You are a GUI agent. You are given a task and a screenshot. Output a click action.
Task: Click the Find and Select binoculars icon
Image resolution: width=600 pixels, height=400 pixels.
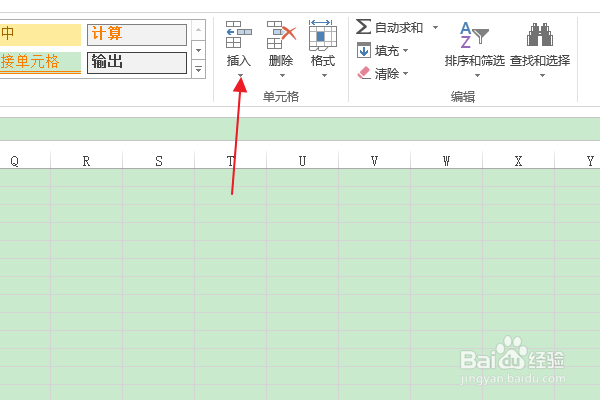click(540, 35)
